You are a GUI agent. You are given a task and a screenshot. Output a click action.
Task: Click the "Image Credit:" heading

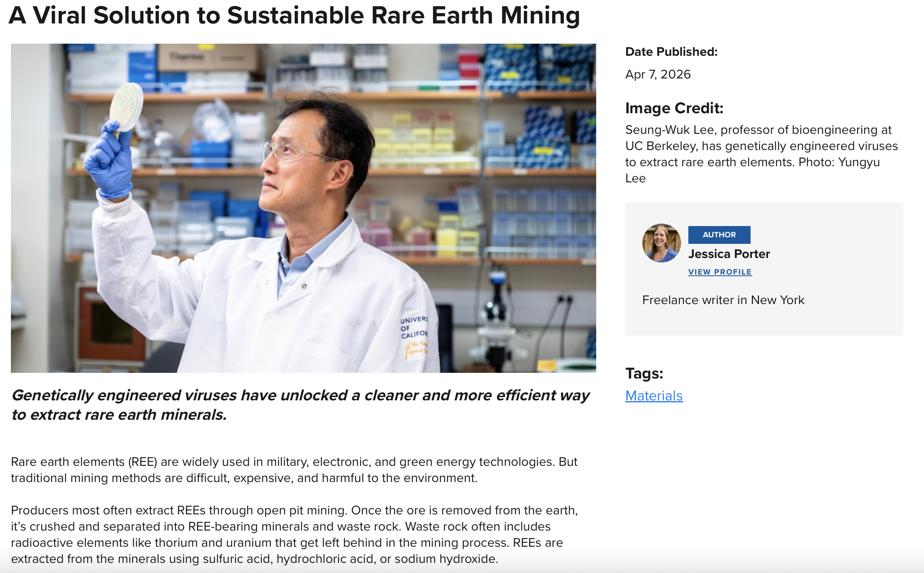pos(674,108)
